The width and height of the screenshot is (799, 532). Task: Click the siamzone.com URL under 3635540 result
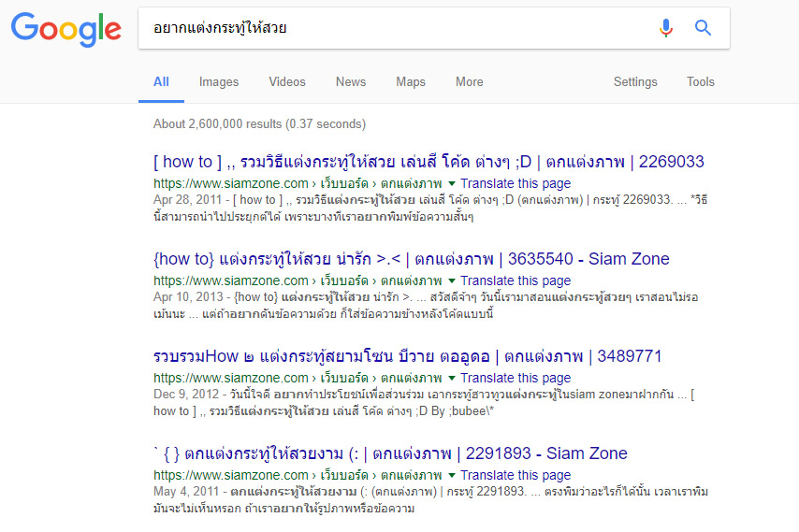298,280
